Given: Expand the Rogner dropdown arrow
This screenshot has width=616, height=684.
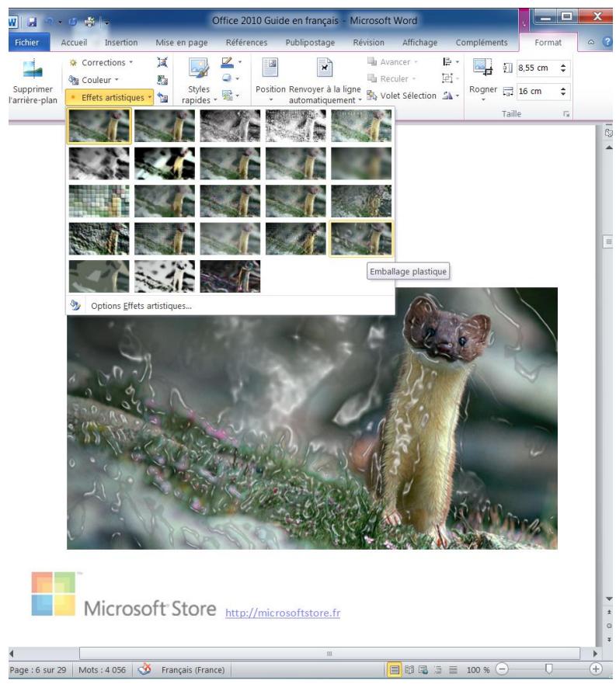Looking at the screenshot, I should point(483,100).
